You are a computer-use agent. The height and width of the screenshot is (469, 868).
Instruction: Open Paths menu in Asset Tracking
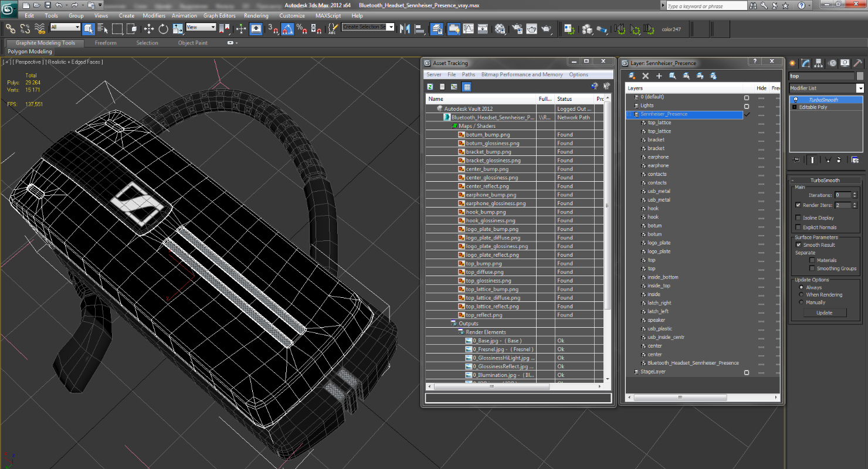coord(469,74)
